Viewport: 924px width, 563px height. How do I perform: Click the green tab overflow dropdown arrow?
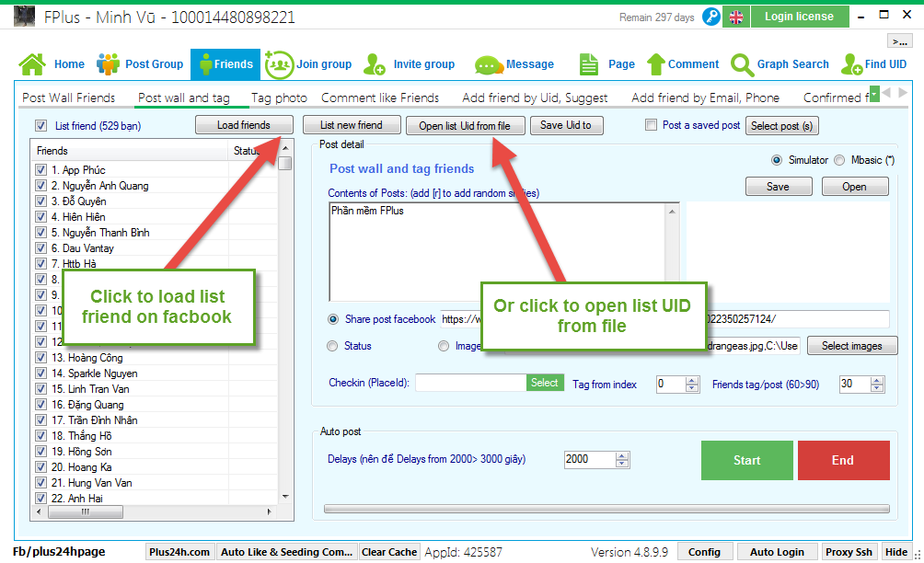[874, 94]
